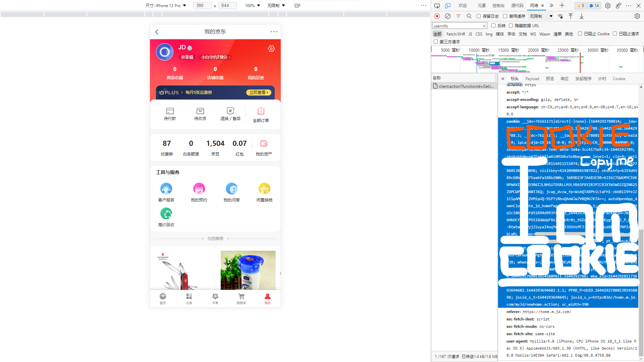Open 客户服务 customer service icon
644x362 pixels.
166,189
